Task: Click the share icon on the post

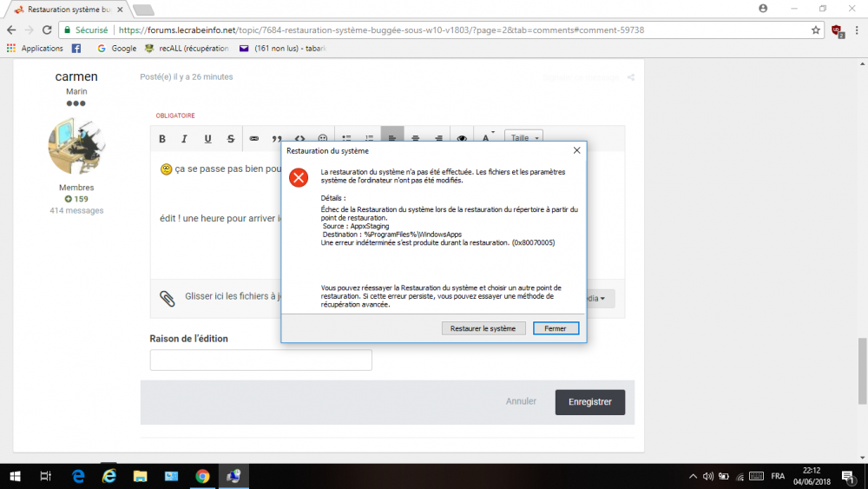Action: pyautogui.click(x=631, y=77)
